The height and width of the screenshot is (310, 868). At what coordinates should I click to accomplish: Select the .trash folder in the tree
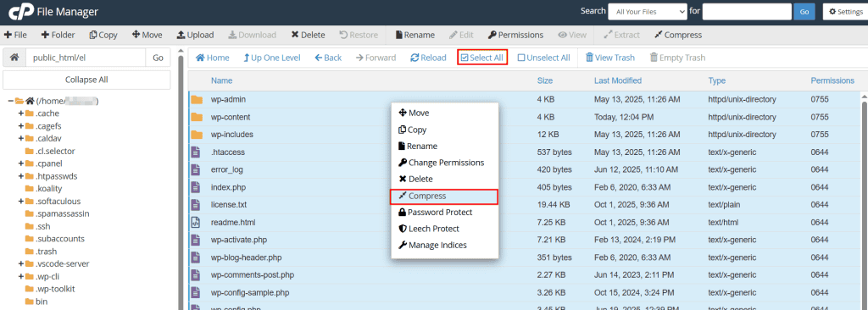(46, 252)
